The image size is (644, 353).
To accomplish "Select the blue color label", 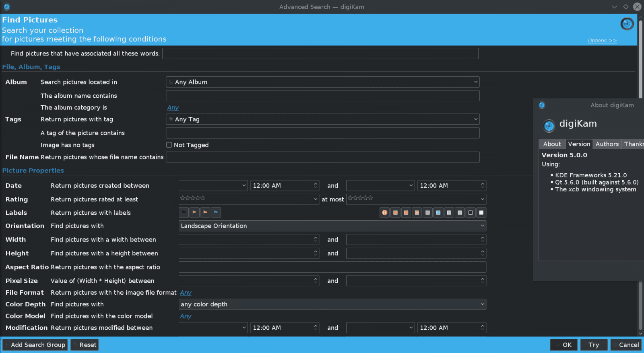I will pos(438,212).
